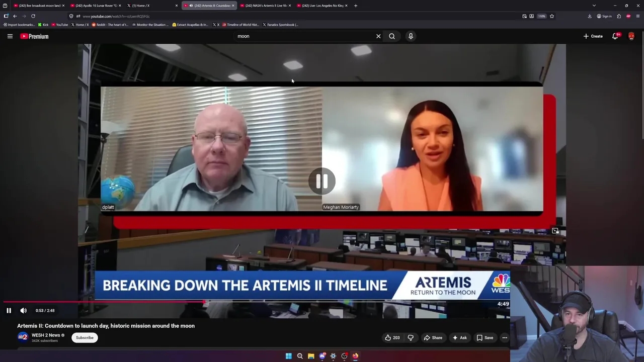Open the 'Reddit - The heart of t...' bookmark
The image size is (644, 362).
[110, 25]
